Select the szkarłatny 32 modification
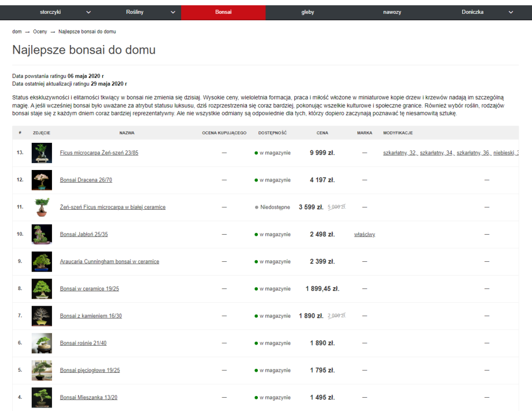The width and height of the screenshot is (532, 411). [400, 153]
